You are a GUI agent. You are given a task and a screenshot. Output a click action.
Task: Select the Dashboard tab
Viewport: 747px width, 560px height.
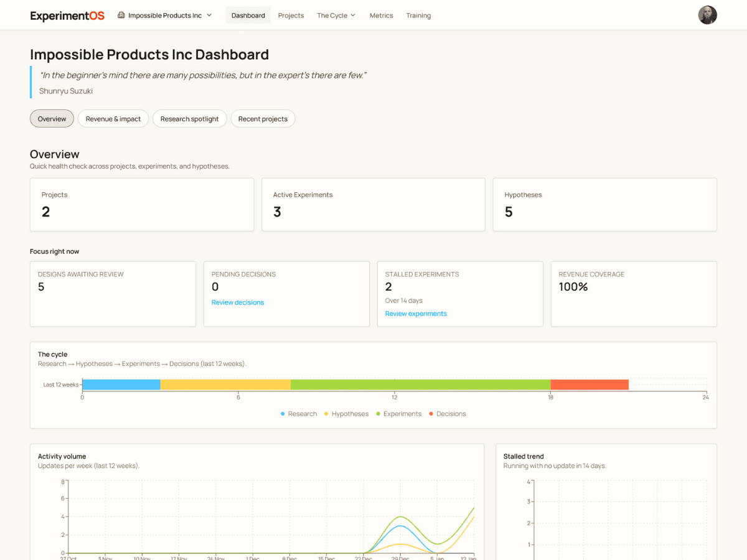[248, 15]
